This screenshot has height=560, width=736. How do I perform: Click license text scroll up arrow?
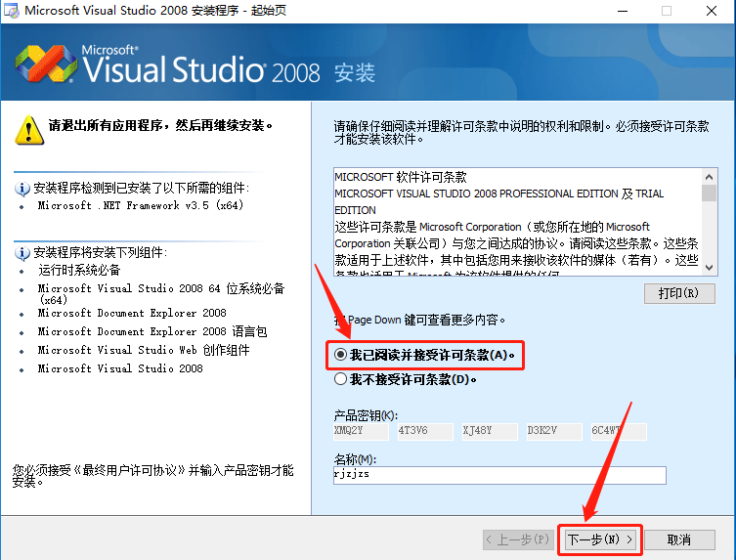click(x=709, y=177)
